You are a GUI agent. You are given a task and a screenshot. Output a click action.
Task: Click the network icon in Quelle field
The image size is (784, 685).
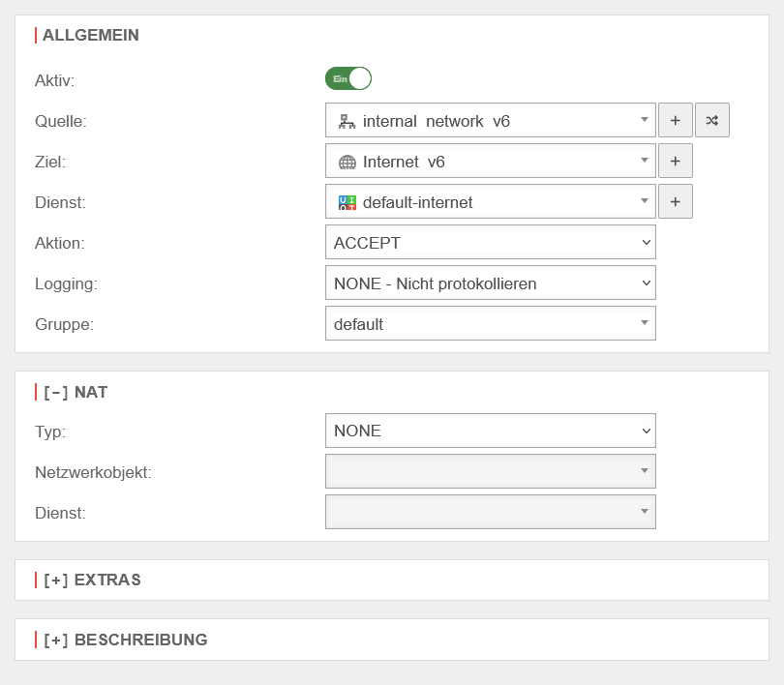pyautogui.click(x=347, y=122)
